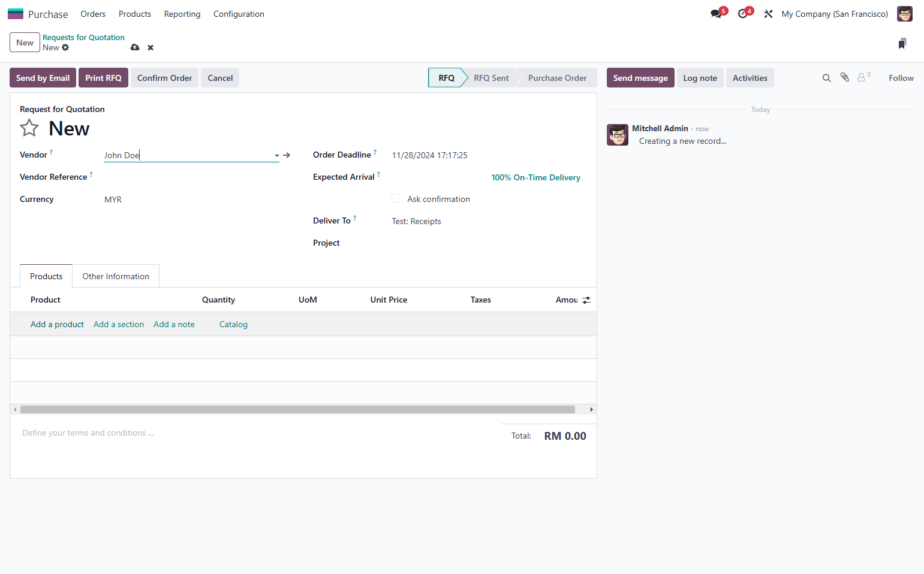Click the Cancel button

(x=220, y=78)
